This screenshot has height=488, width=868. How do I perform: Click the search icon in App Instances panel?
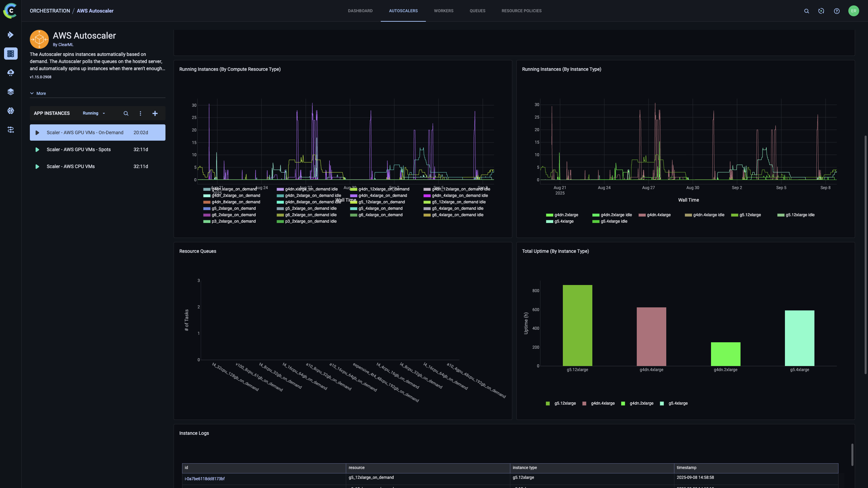126,113
